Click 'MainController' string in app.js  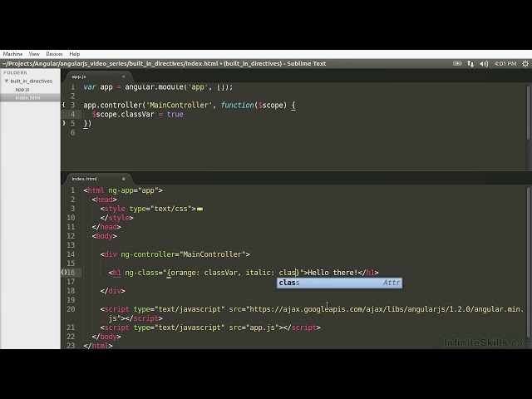[180, 106]
